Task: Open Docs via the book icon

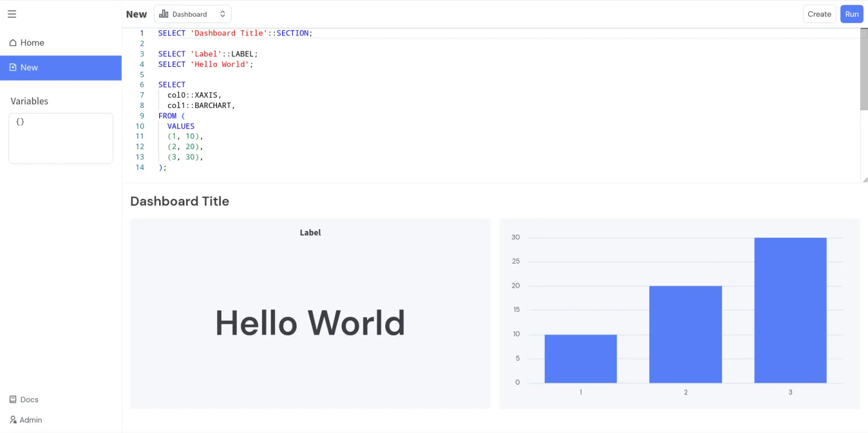Action: pyautogui.click(x=11, y=399)
